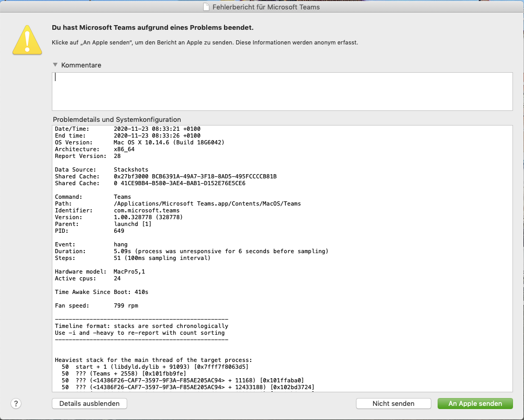
Task: Click the Problemdetails und Systemkonfiguration heading
Action: [x=117, y=120]
